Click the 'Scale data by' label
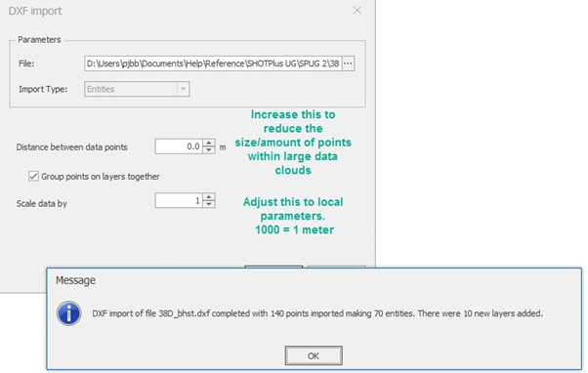 click(42, 203)
